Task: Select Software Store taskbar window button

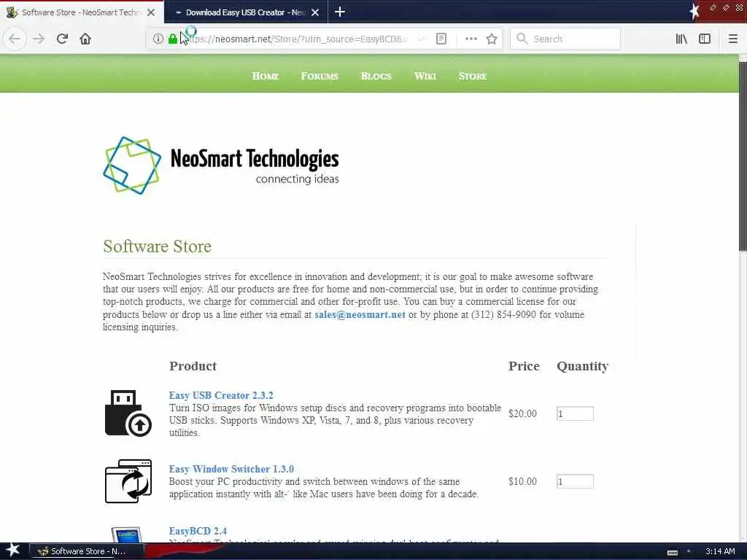Action: [x=88, y=551]
